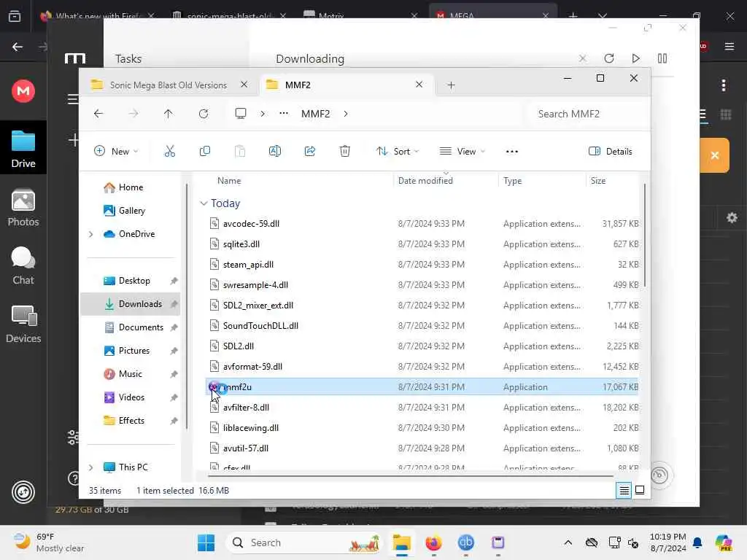Open MEGA Devices section in sidebar
Viewport: 747px width, 560px height.
(23, 324)
